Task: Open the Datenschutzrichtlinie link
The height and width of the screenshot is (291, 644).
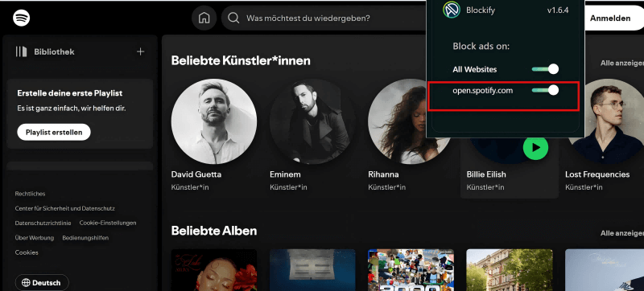Action: pyautogui.click(x=43, y=223)
